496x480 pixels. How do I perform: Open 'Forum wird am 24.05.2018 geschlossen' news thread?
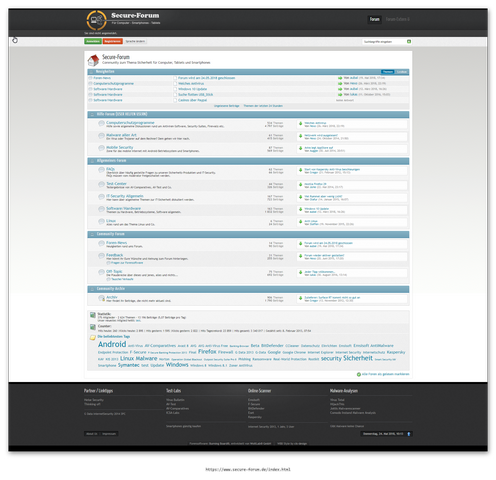click(206, 78)
